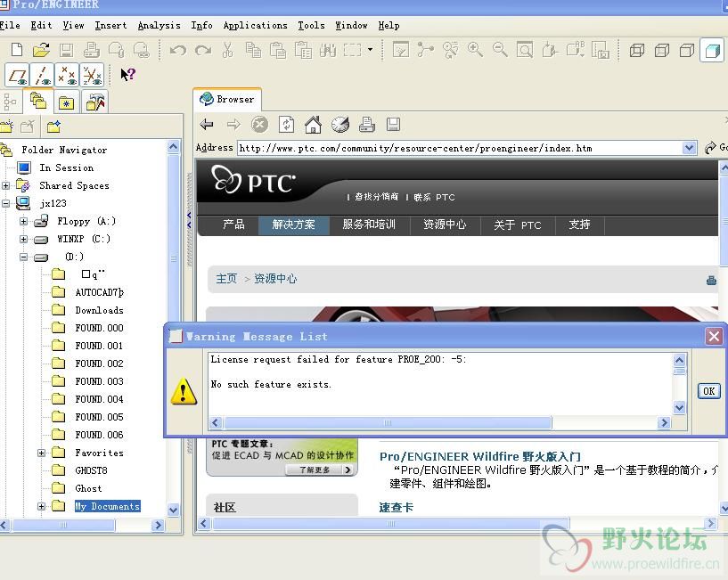Select the In Session item
The image size is (728, 580).
click(x=67, y=167)
